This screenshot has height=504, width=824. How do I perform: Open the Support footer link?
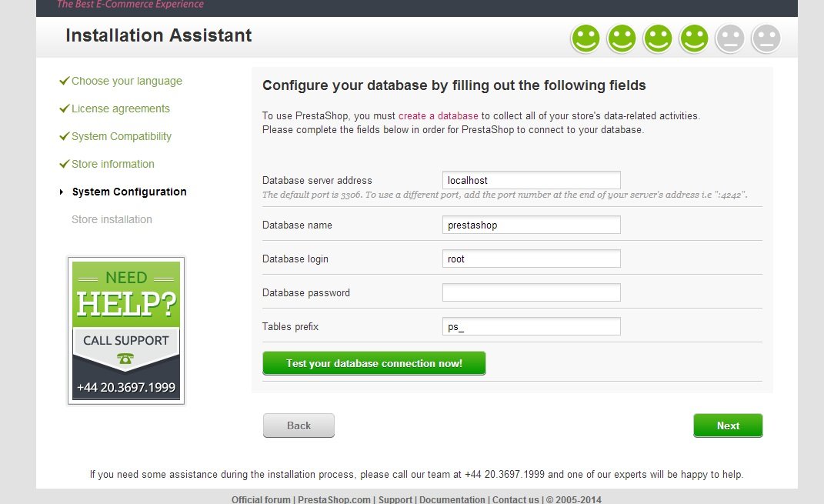point(395,499)
